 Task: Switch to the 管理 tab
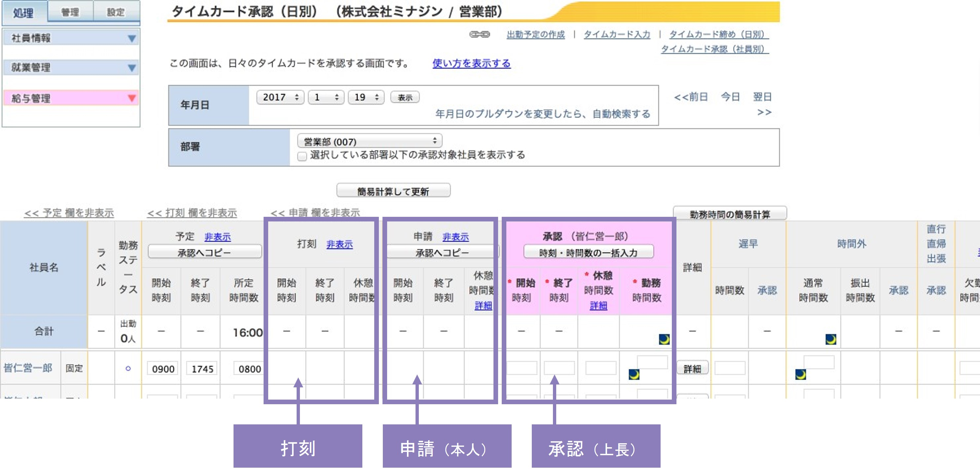[x=70, y=12]
